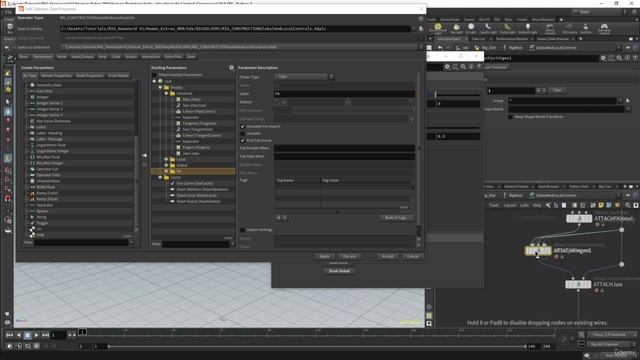Toggle the Import Settings checkbox
Viewport: 640px width, 360px height.
(242, 230)
